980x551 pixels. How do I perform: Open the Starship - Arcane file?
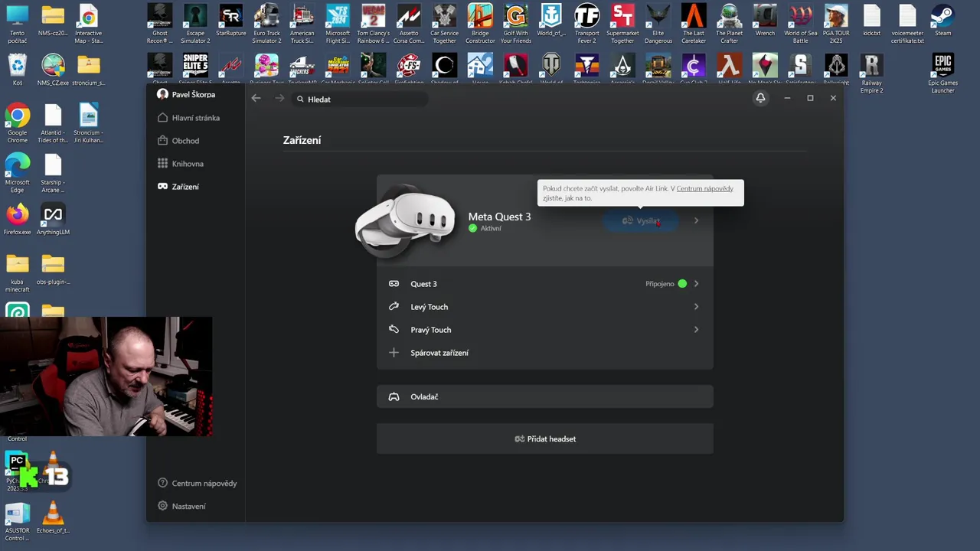pos(53,172)
